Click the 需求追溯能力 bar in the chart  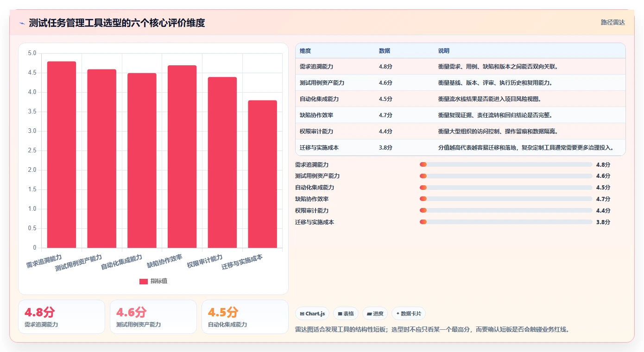[x=62, y=155]
